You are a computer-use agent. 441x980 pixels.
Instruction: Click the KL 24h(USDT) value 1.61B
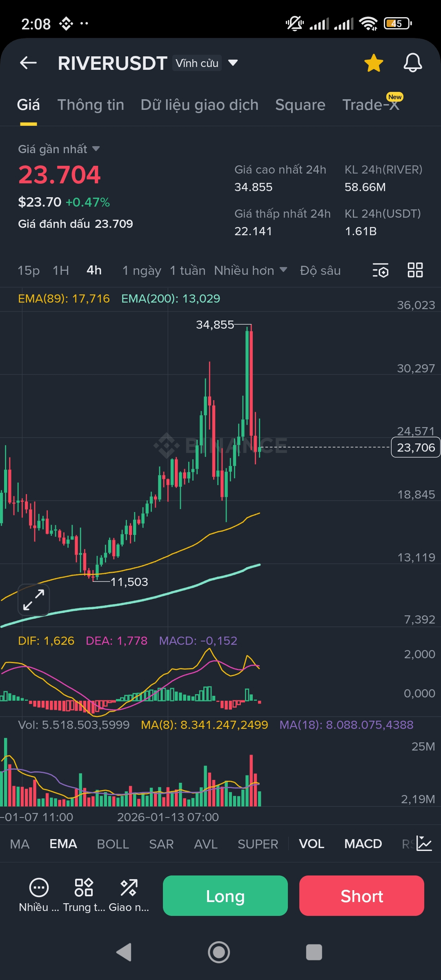coord(361,231)
